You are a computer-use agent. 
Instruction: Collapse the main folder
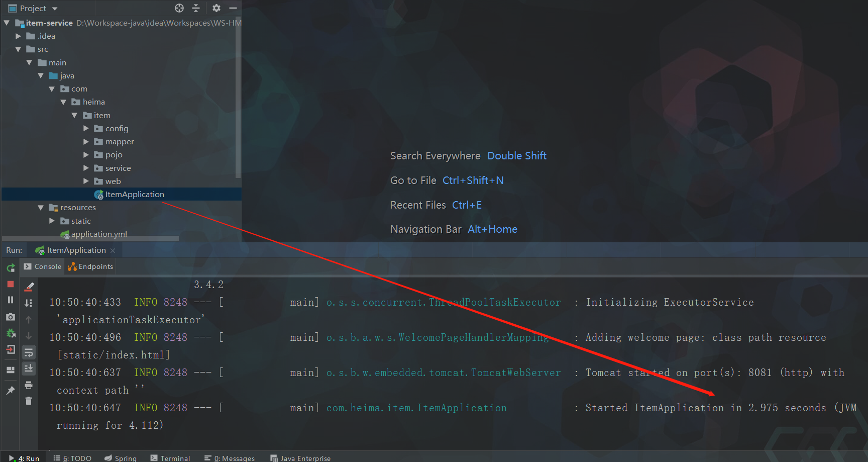point(29,62)
